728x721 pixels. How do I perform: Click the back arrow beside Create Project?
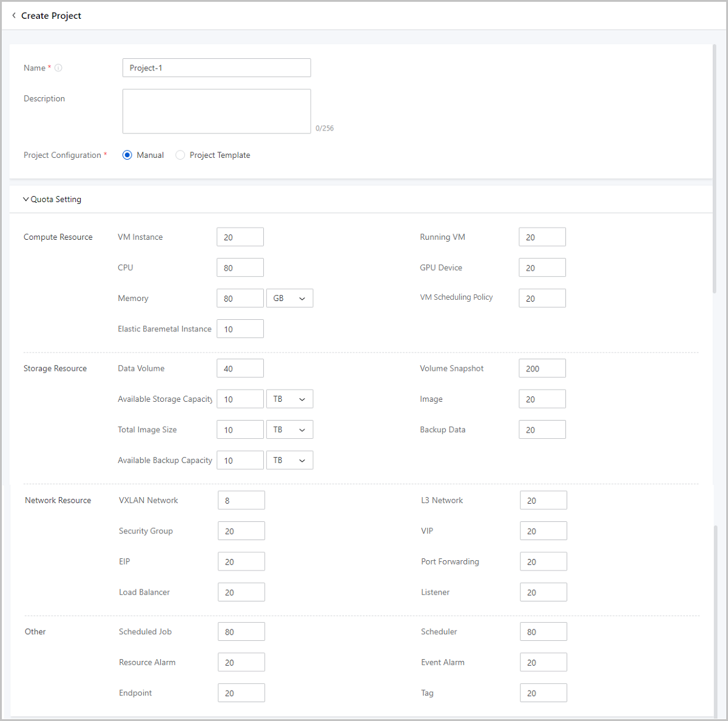click(14, 16)
